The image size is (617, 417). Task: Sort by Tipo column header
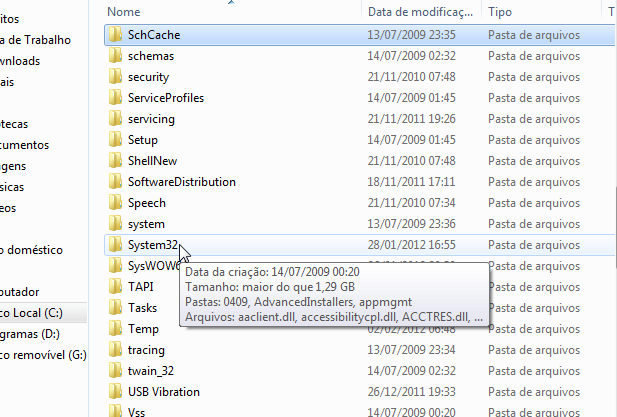click(540, 11)
